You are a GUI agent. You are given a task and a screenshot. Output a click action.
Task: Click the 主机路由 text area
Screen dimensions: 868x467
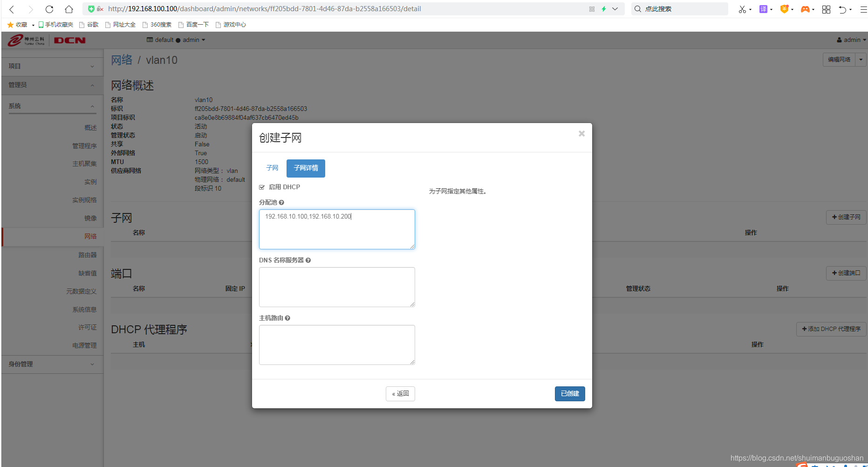tap(337, 345)
